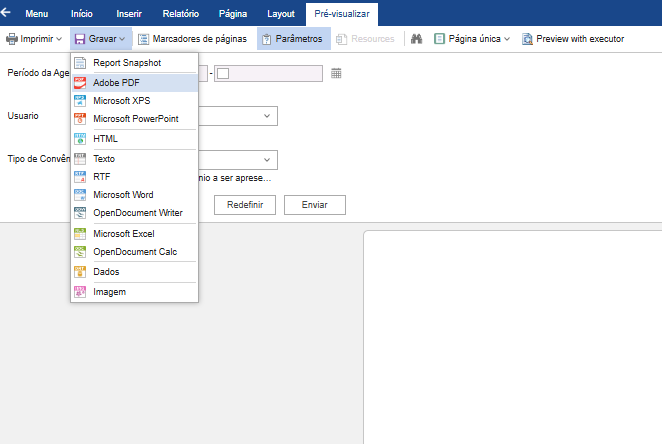Choose Microsoft Word export option
The image size is (662, 444).
[x=135, y=195]
